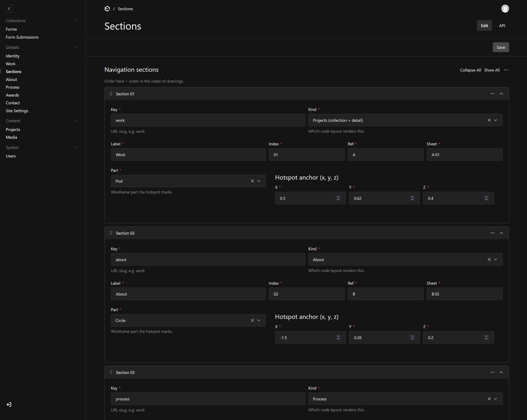Focus the Section 03 Key field process
Image resolution: width=527 pixels, height=420 pixels.
208,399
